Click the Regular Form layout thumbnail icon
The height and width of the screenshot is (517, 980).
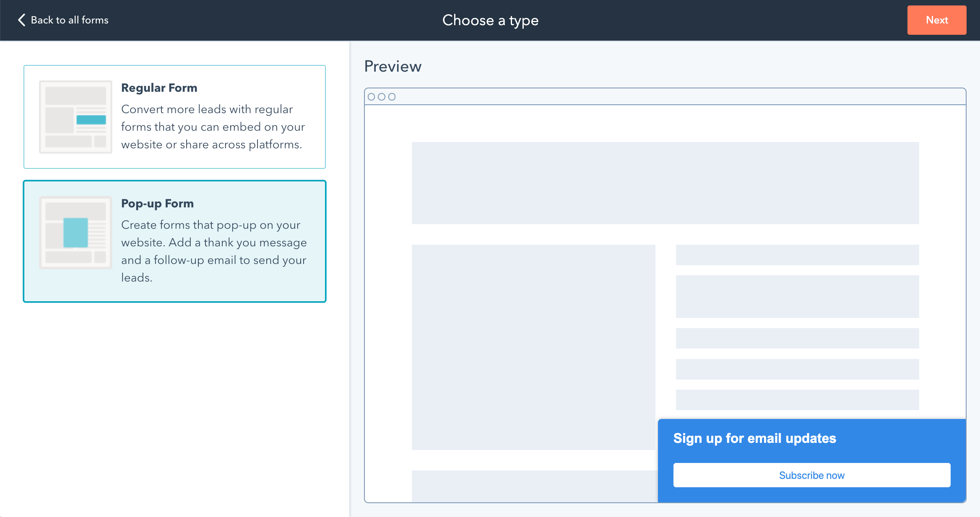75,117
